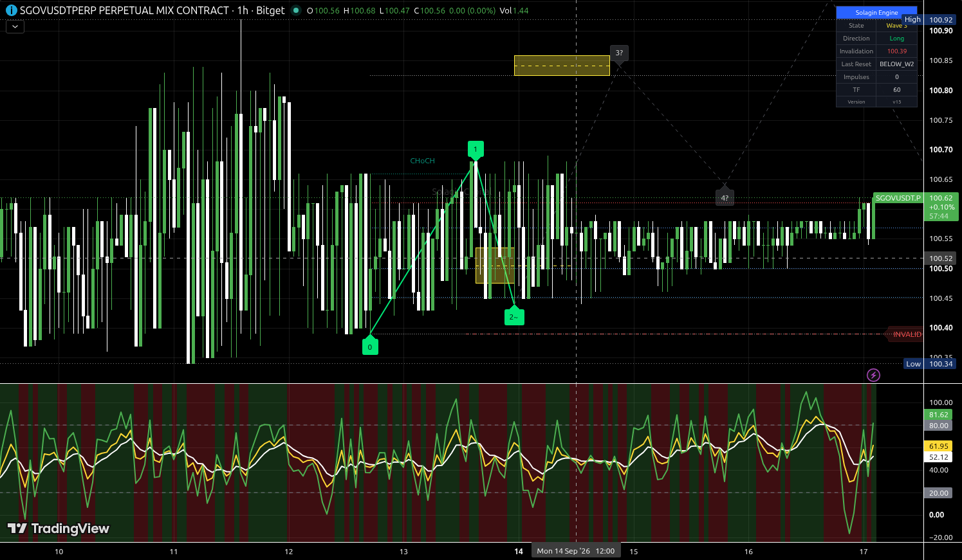Click the date 10 on the time axis
Image resolution: width=962 pixels, height=560 pixels.
coord(59,552)
